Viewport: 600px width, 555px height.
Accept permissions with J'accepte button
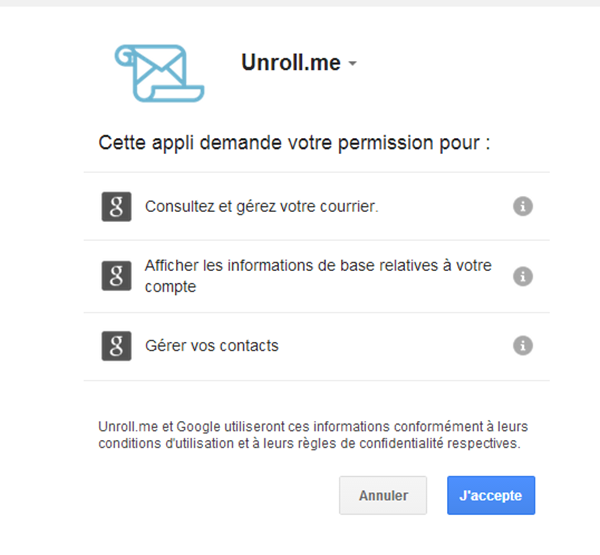[x=491, y=495]
